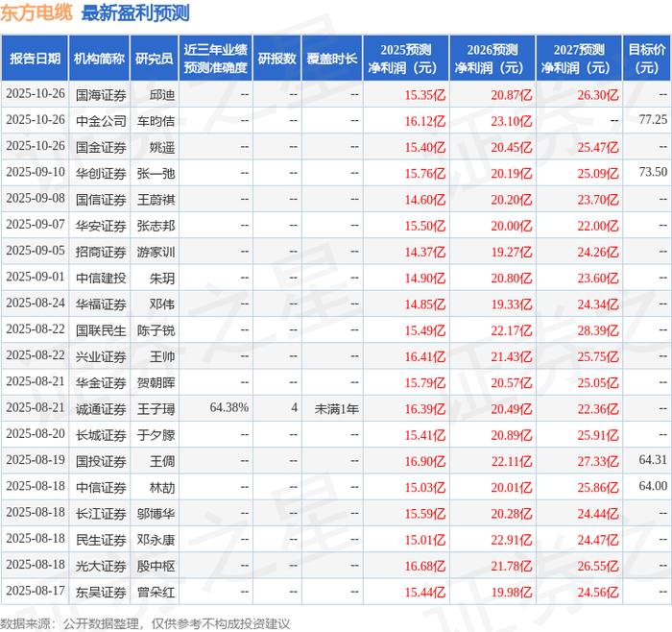Click 民生证券 institution cell
This screenshot has width=672, height=632.
coord(101,540)
